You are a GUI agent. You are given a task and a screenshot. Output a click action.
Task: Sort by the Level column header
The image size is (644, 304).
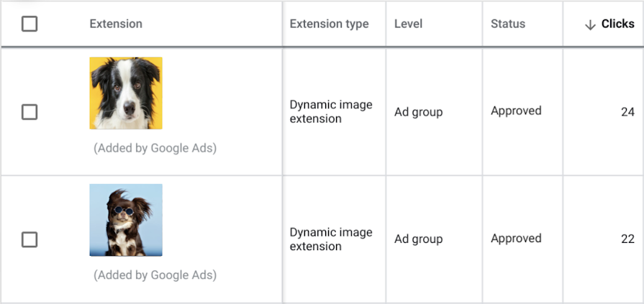tap(408, 24)
